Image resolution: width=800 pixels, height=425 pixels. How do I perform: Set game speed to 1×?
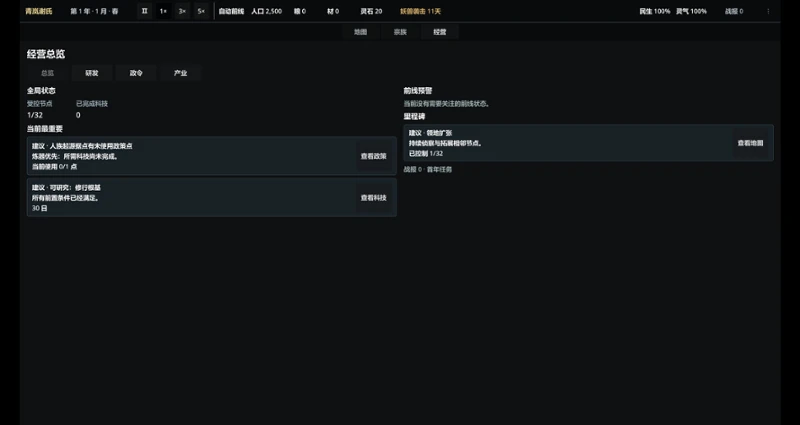[x=163, y=11]
